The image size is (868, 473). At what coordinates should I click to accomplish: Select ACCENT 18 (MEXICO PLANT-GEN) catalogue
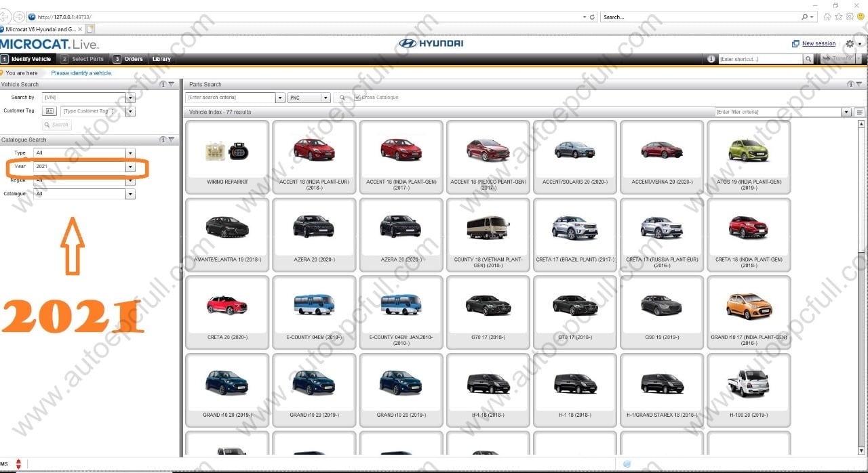click(487, 157)
